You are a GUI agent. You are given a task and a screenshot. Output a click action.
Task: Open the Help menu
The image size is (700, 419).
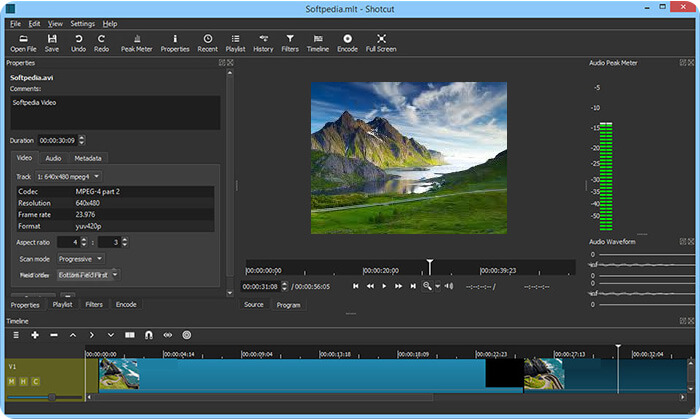(x=110, y=24)
